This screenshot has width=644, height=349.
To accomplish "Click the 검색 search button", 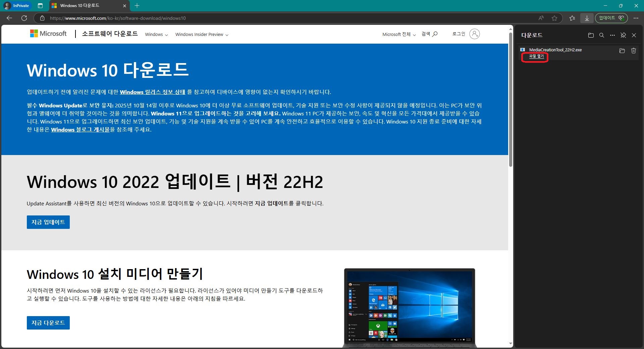I will click(429, 34).
